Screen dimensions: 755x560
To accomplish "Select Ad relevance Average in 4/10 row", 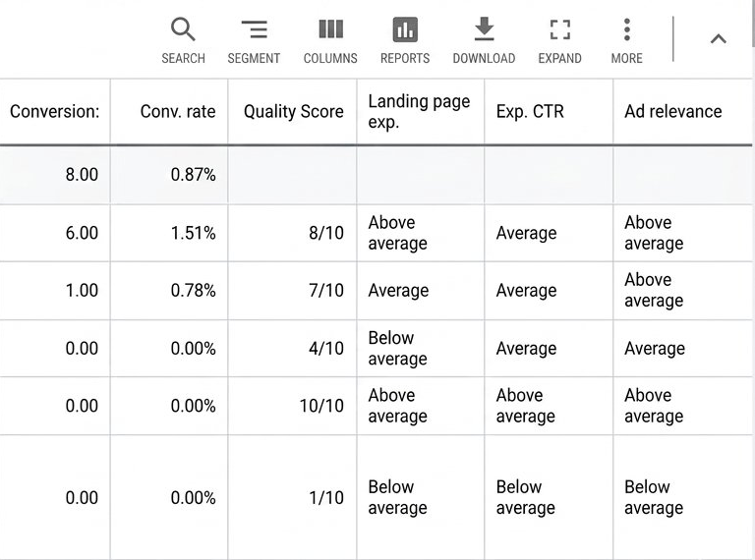I will tap(655, 349).
